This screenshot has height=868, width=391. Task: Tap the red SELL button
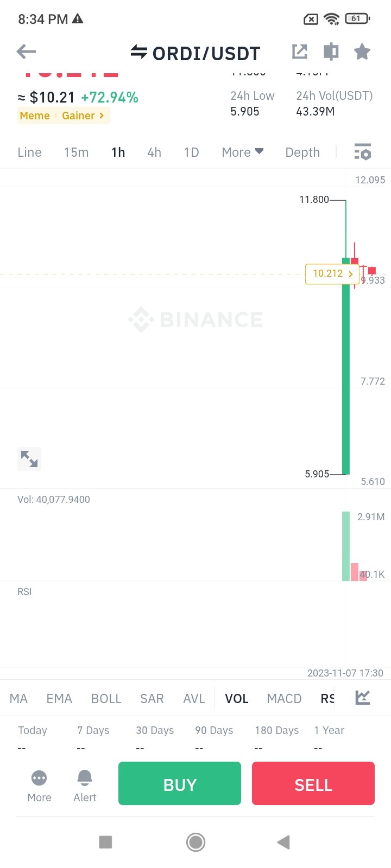click(313, 783)
